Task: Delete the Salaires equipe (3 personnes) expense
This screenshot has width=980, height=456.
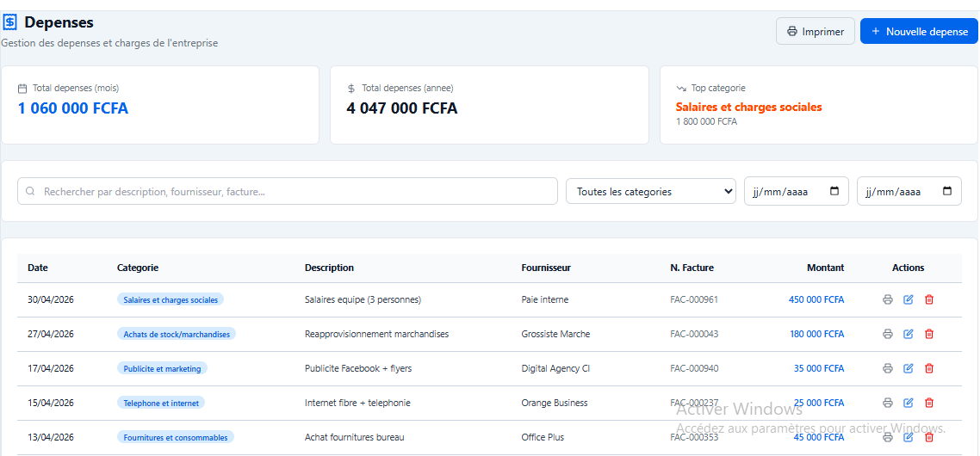Action: (x=929, y=299)
